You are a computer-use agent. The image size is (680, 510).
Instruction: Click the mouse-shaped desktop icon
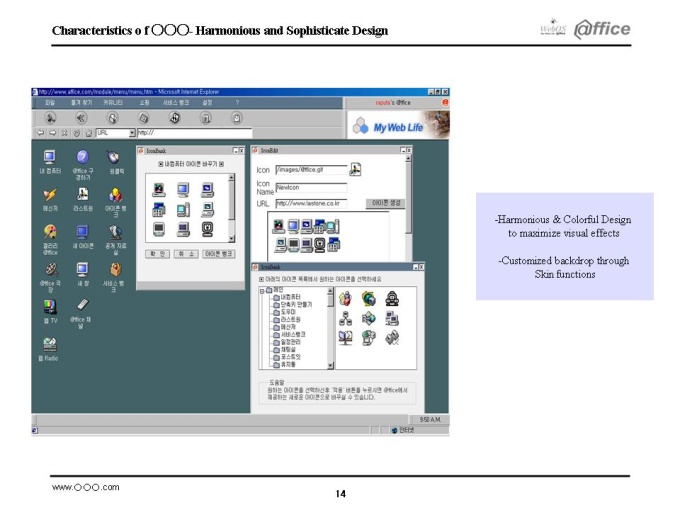coord(114,157)
